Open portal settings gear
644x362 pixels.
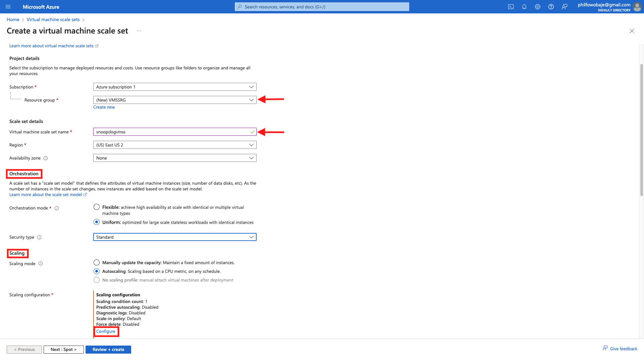pyautogui.click(x=538, y=7)
